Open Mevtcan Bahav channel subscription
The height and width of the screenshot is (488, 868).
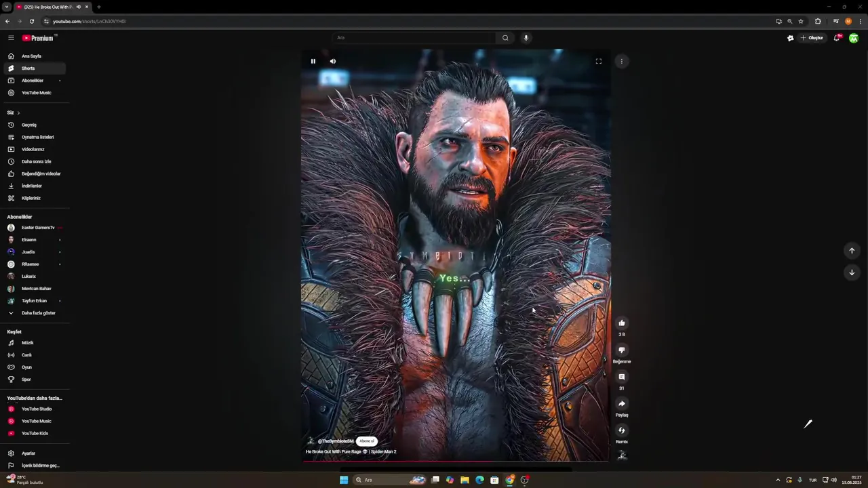click(34, 289)
